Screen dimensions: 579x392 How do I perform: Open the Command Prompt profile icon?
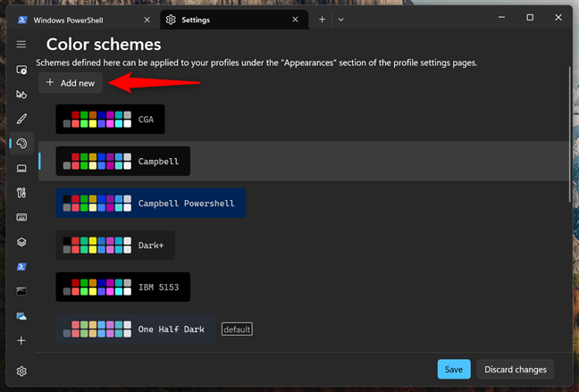point(21,291)
